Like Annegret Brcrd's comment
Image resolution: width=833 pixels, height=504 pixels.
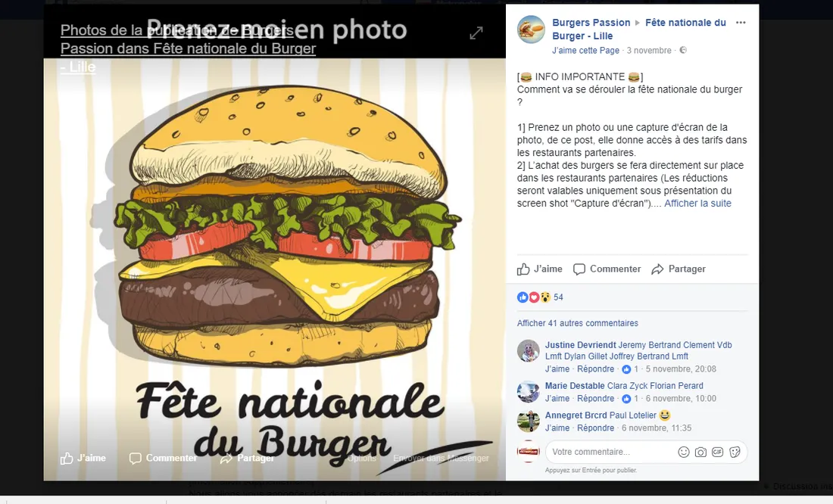tap(557, 428)
